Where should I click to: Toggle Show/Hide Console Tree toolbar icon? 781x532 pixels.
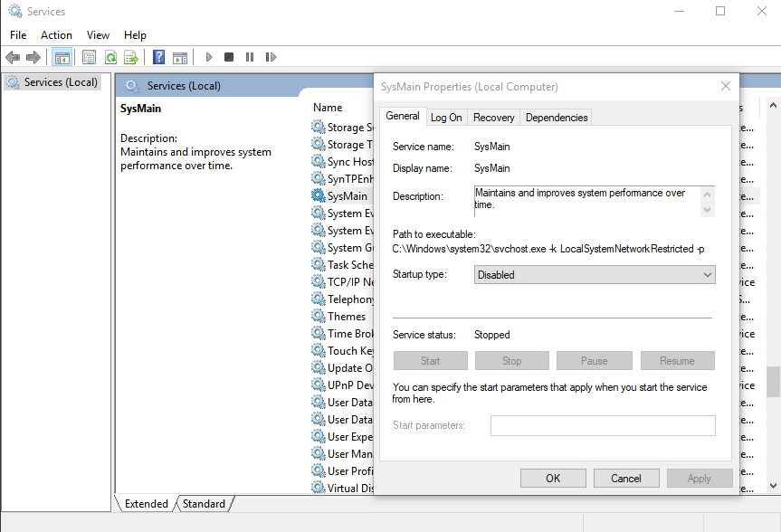pos(62,57)
